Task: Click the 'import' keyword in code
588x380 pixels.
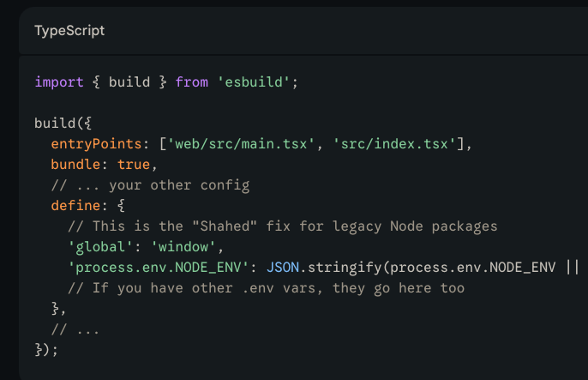Action: 59,82
